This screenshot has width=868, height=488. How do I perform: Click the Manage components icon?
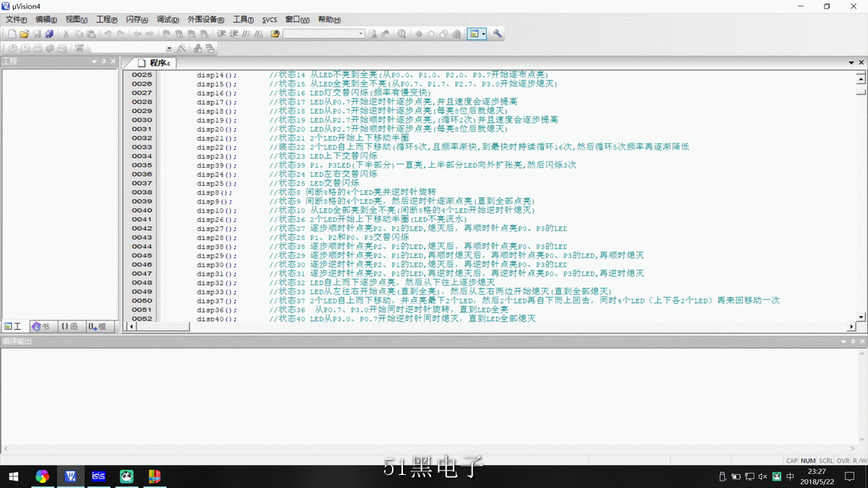point(197,48)
